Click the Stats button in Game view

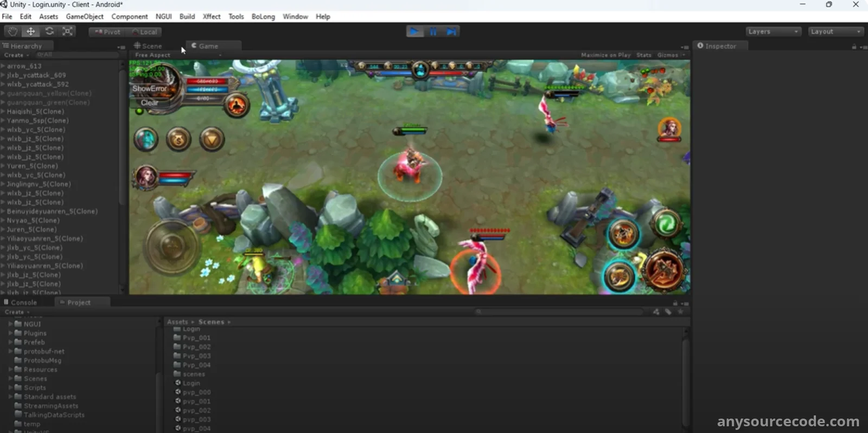click(644, 55)
